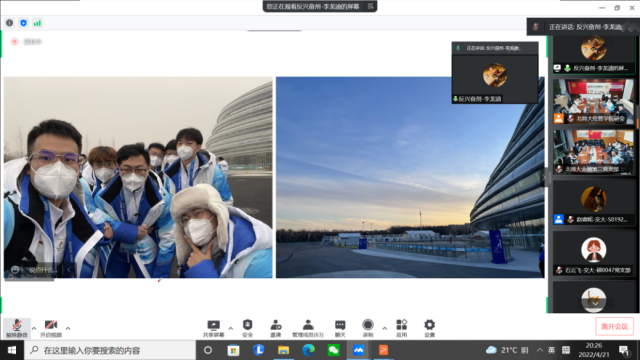Unmute the microphone in the meeting toolbar
640x360 pixels.
click(16, 328)
